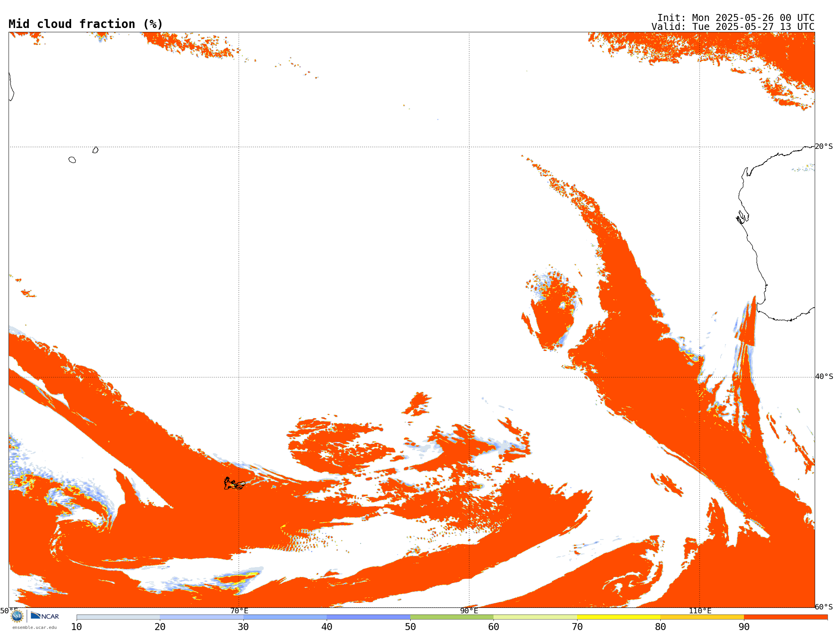Image resolution: width=840 pixels, height=632 pixels.
Task: Click the NCAR logo
Action: pos(45,616)
